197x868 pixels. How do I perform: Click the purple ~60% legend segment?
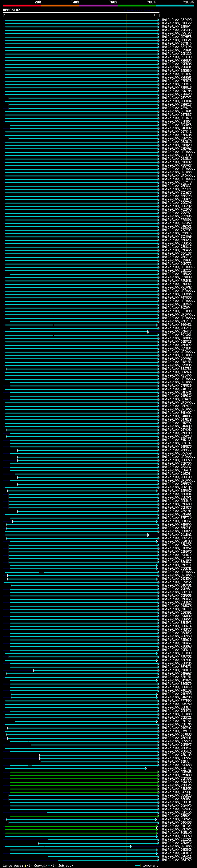(99, 6)
